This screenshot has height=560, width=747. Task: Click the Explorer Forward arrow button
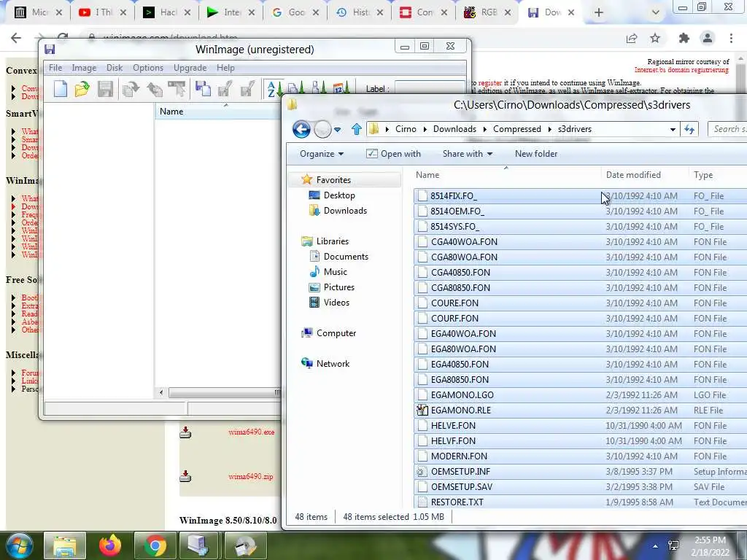(322, 129)
